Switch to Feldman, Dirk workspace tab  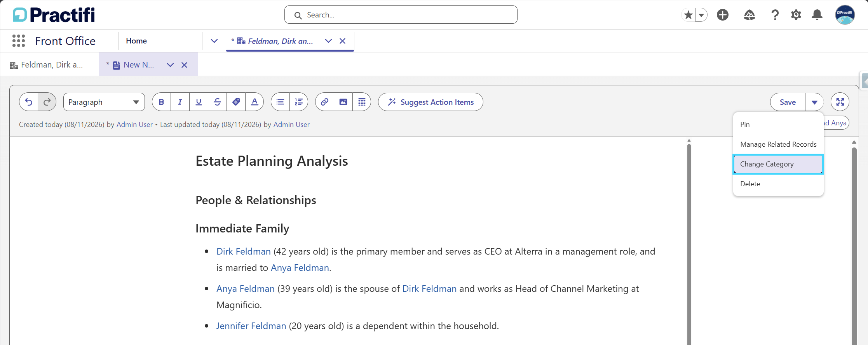click(280, 41)
